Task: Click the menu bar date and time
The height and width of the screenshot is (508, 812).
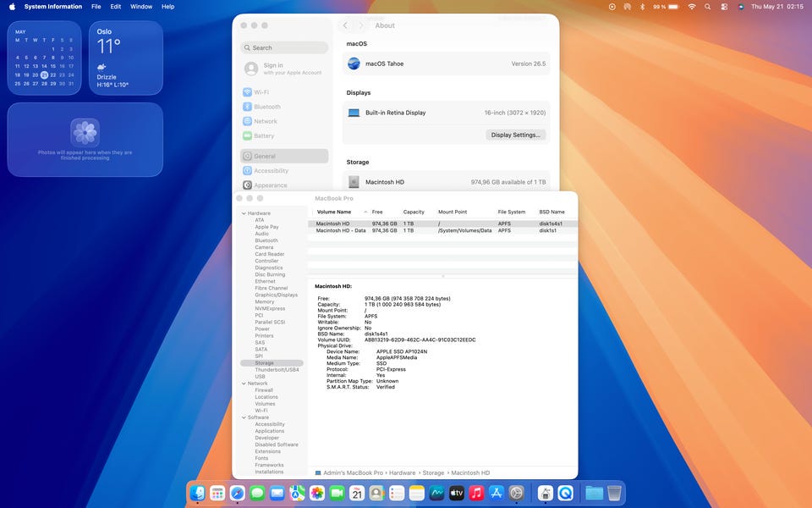Action: point(776,7)
